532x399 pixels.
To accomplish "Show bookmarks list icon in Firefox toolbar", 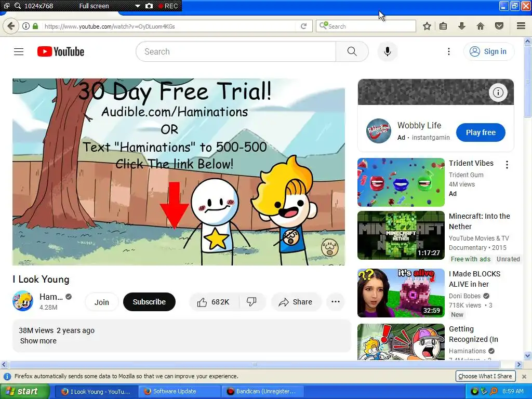I will click(x=443, y=26).
